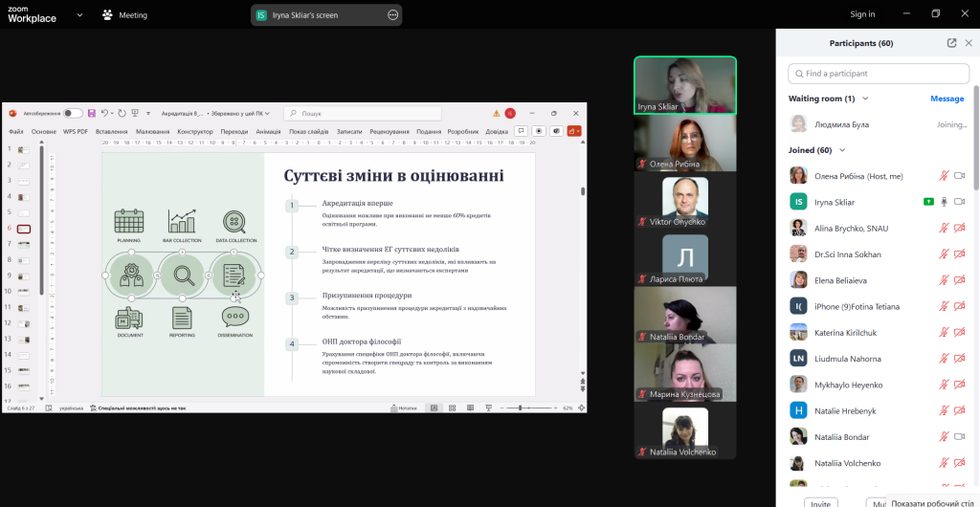The width and height of the screenshot is (980, 507).
Task: Open the slide sorter view icon
Action: point(450,408)
